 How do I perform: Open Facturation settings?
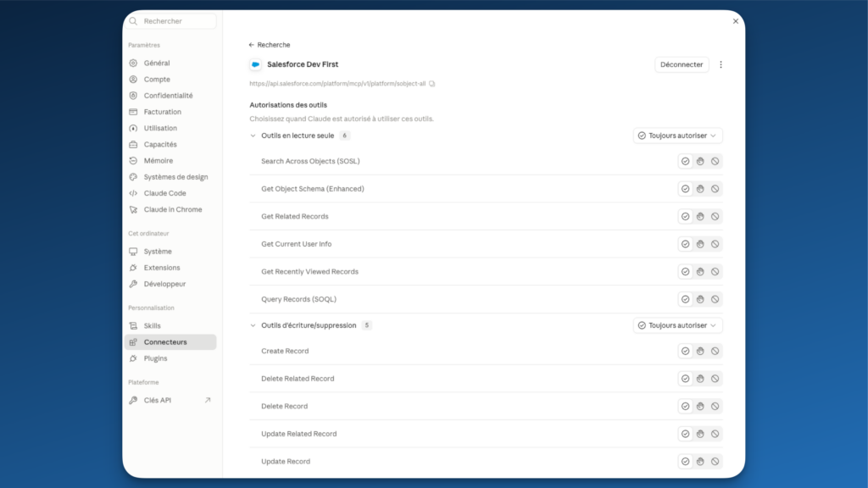(170, 112)
